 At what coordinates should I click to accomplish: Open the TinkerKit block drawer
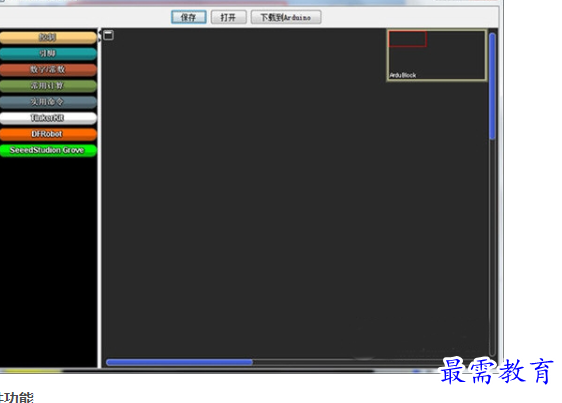[x=48, y=118]
